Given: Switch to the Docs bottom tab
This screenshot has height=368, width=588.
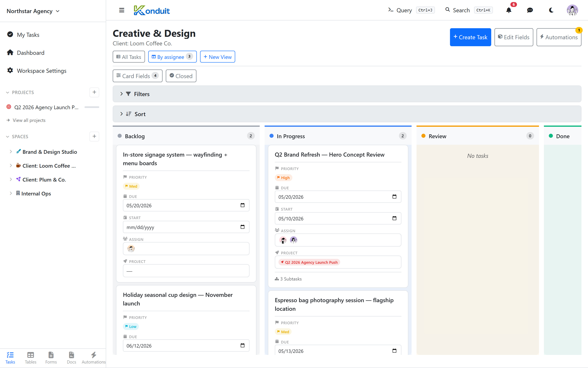Looking at the screenshot, I should pos(71,358).
